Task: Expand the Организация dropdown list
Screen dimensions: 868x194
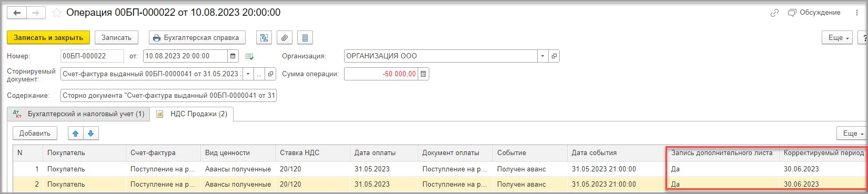Action: (542, 56)
